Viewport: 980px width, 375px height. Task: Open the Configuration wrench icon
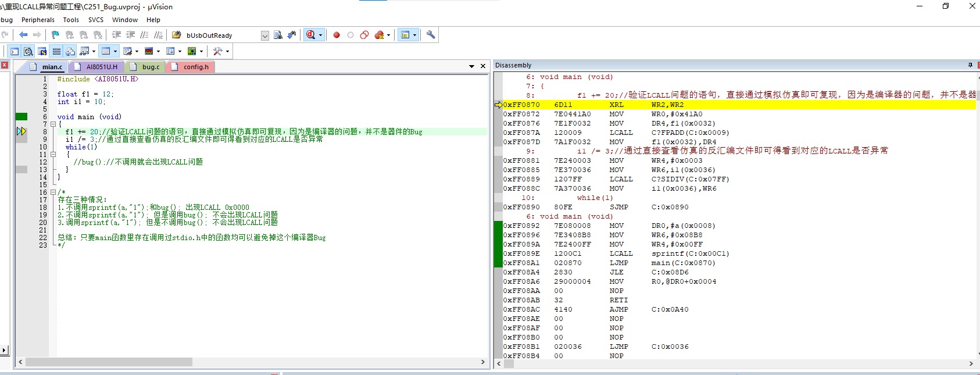(431, 35)
